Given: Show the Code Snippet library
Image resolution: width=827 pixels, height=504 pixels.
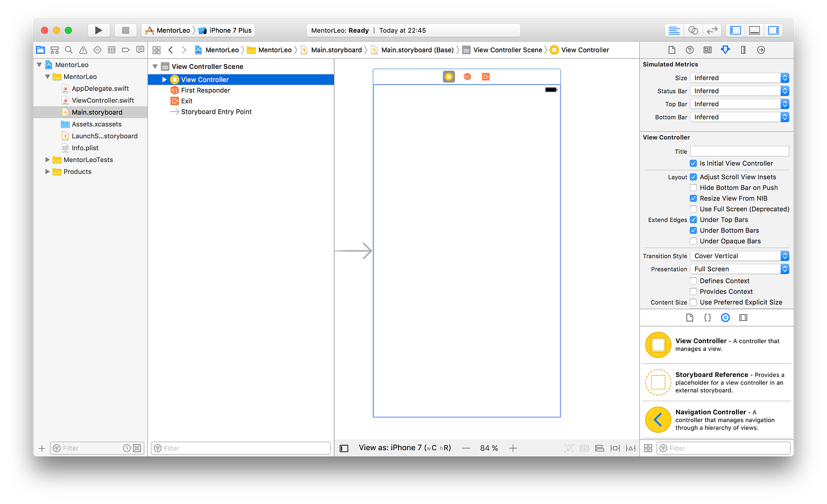Looking at the screenshot, I should click(708, 318).
